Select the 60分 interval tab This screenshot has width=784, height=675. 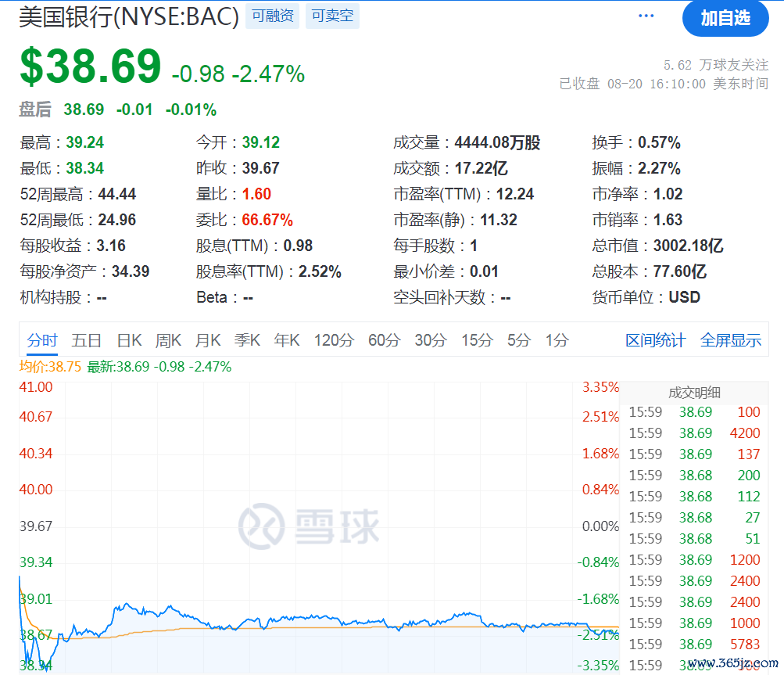(385, 341)
